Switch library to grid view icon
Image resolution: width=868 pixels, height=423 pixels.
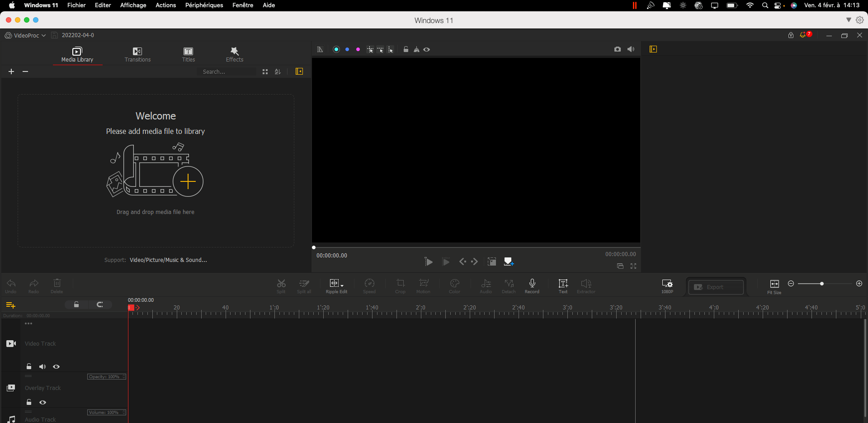[x=265, y=71]
